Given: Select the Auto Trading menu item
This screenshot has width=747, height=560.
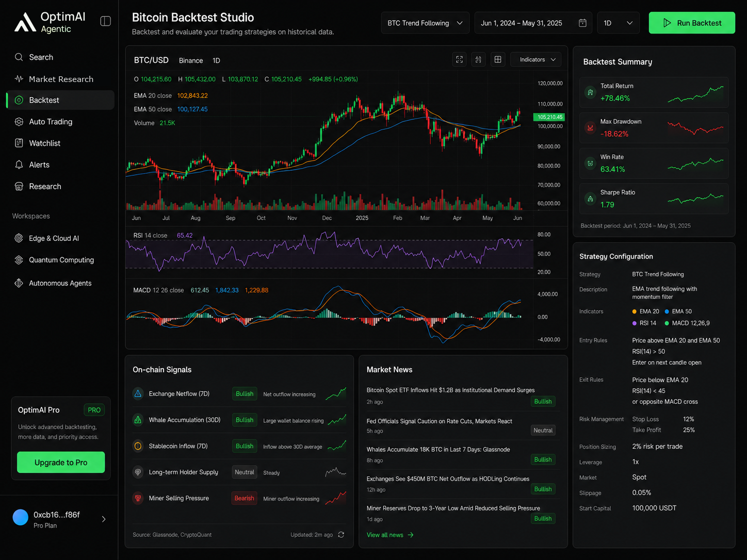Looking at the screenshot, I should (x=60, y=122).
